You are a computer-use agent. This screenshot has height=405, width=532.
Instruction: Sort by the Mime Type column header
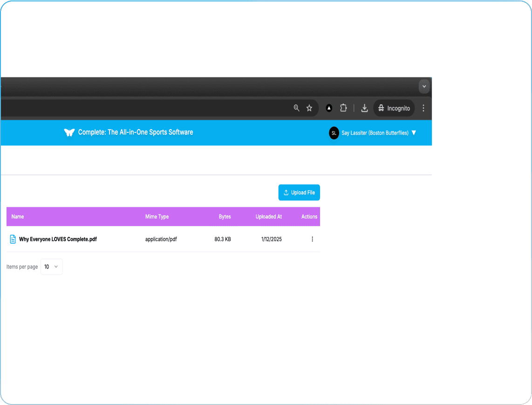tap(157, 217)
